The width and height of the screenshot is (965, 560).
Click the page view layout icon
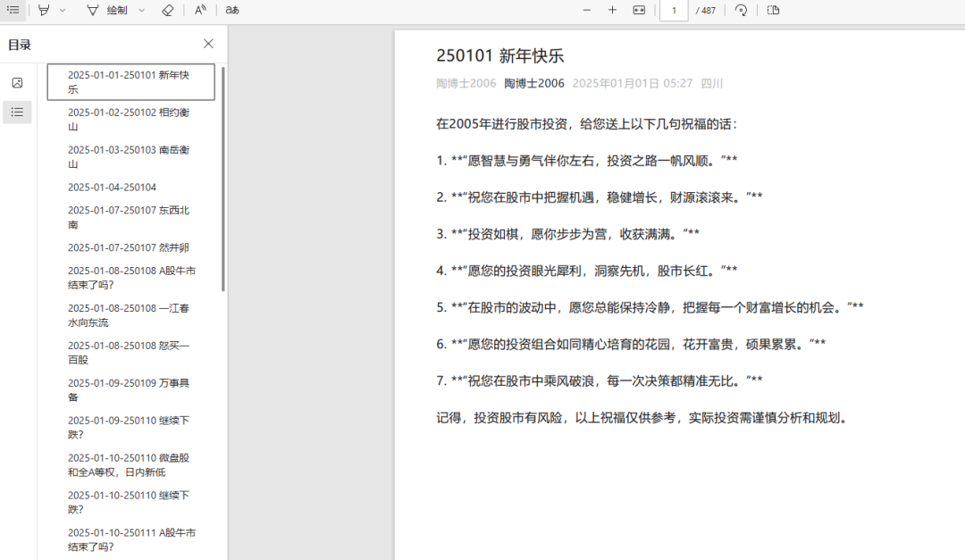pyautogui.click(x=774, y=10)
